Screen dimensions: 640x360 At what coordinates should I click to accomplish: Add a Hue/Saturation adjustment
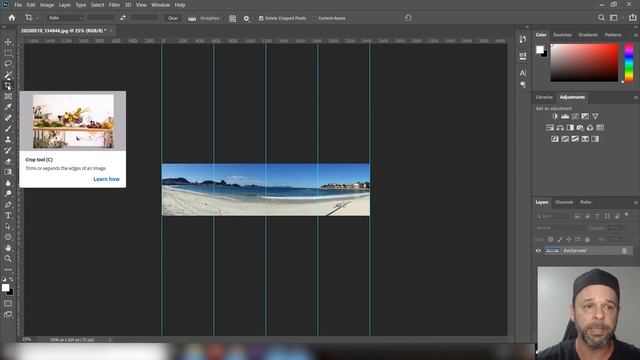point(550,128)
